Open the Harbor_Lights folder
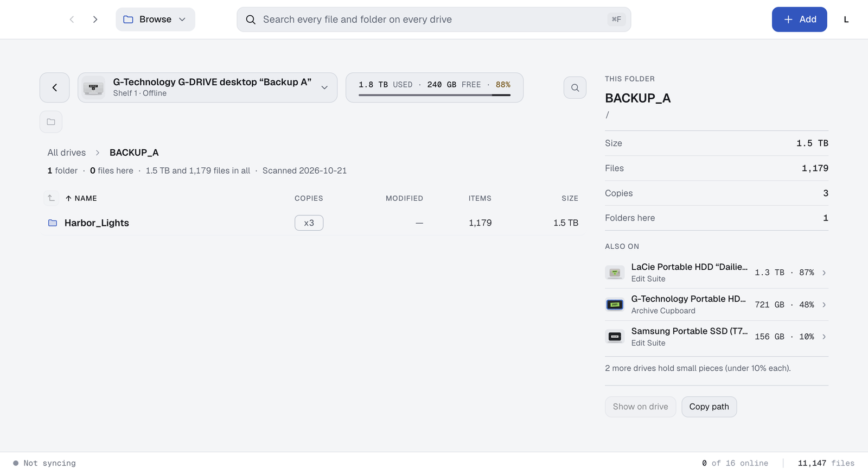 (x=312, y=223)
